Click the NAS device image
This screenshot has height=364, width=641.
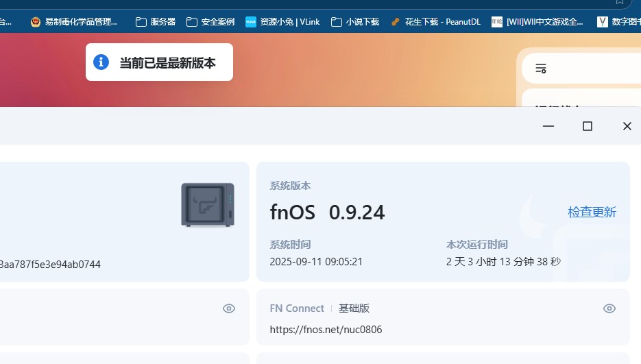tap(208, 204)
